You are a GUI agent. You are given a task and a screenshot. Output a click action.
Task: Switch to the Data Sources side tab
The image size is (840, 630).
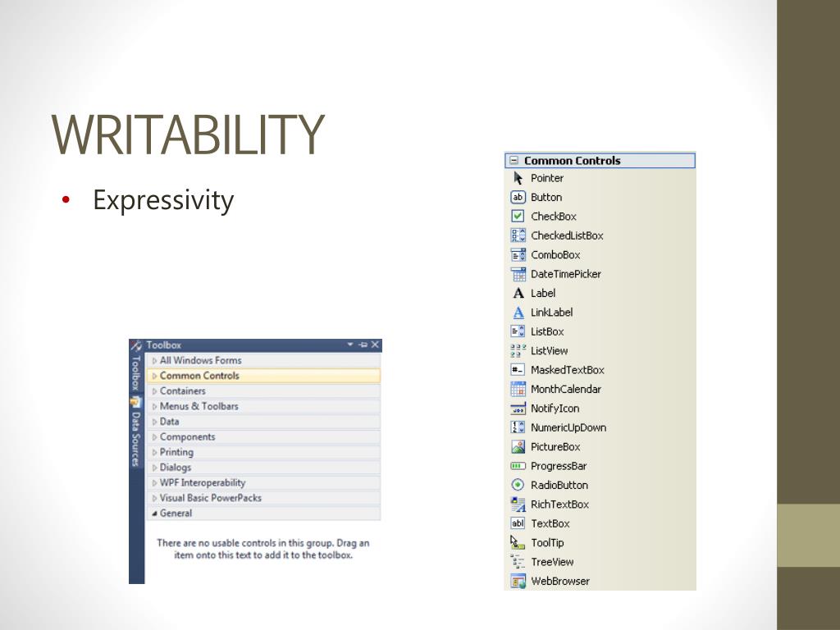(x=136, y=439)
